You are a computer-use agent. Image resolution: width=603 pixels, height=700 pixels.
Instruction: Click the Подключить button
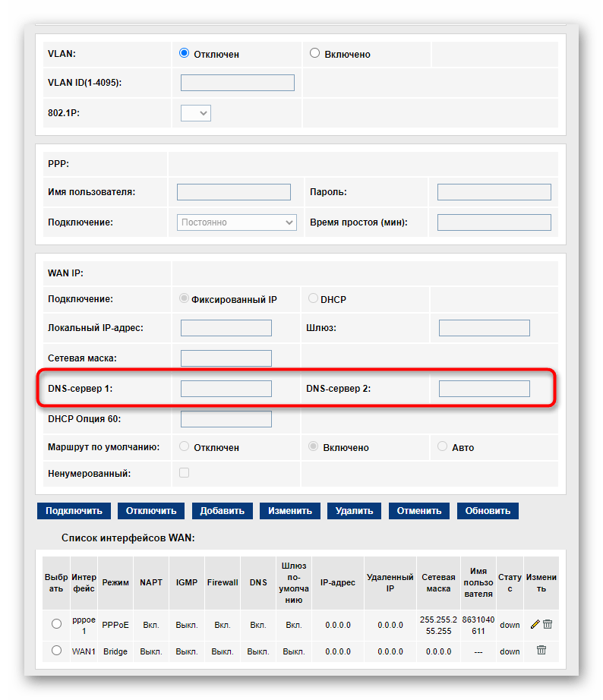(74, 511)
